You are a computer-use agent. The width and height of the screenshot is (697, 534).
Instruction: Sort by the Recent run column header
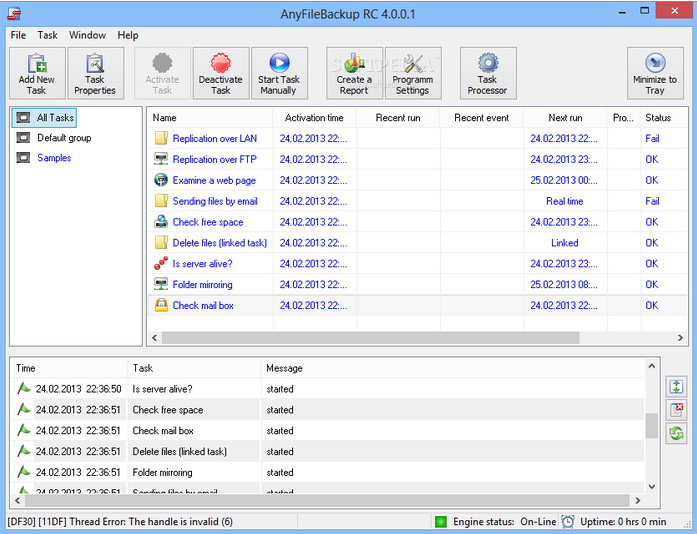[x=398, y=118]
